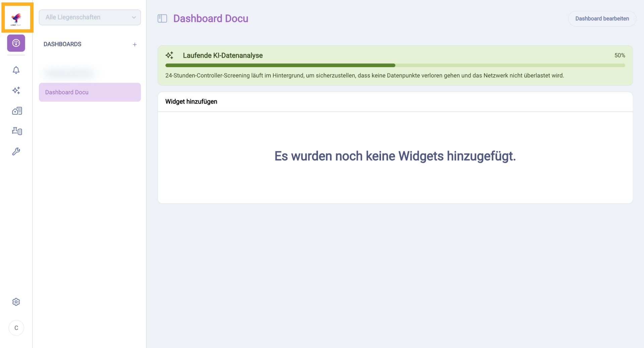Select Dashboard Docu in the dashboards list
Image resolution: width=644 pixels, height=348 pixels.
coord(67,92)
